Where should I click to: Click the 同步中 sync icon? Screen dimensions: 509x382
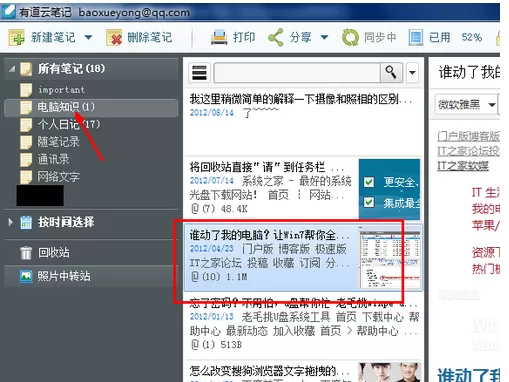click(350, 37)
